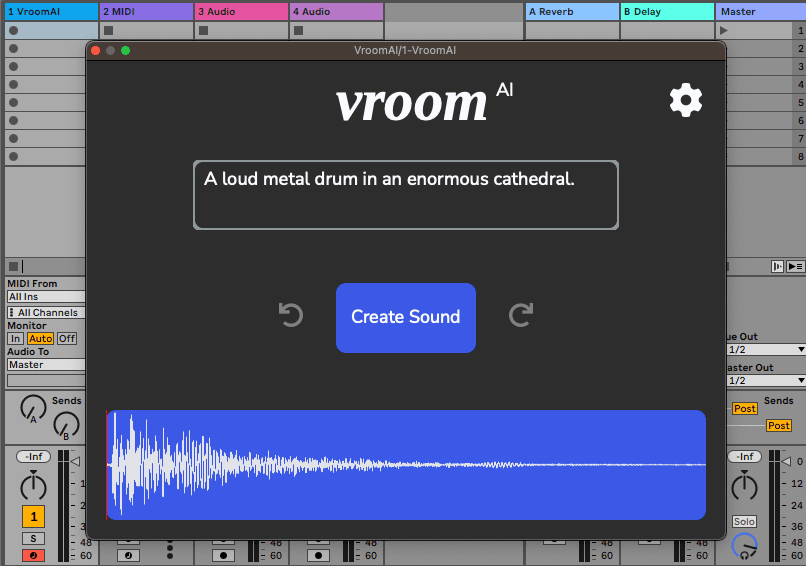Click Master track pan knob

(x=745, y=486)
